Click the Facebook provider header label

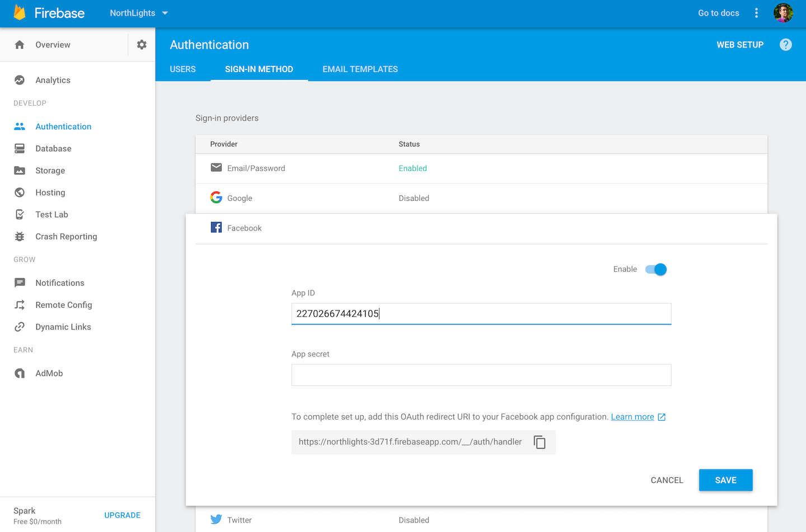[245, 228]
